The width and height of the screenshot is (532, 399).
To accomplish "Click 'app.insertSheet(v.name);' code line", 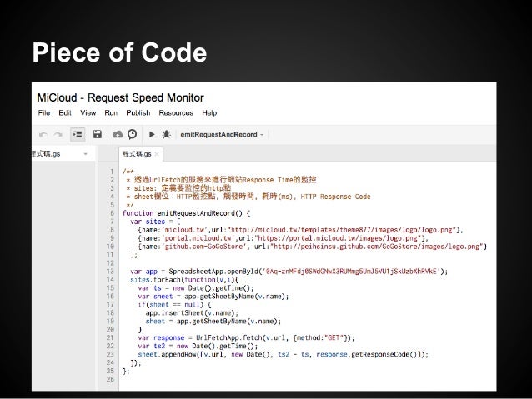I will 192,313.
